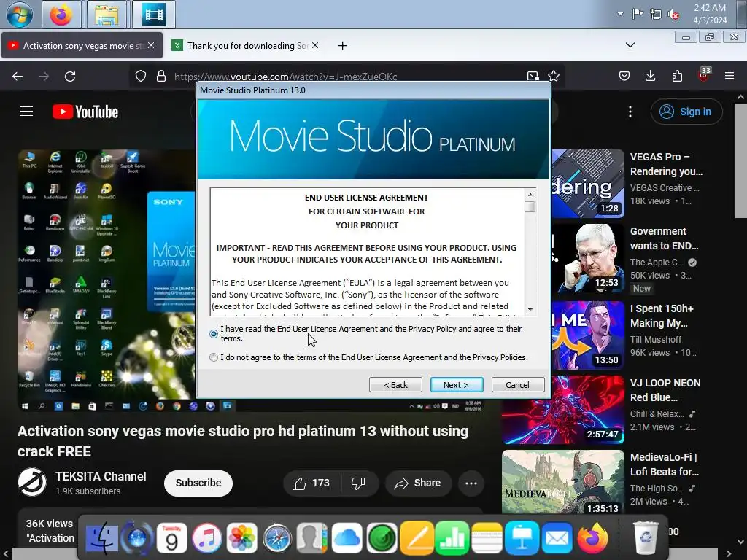Click the film strip taskbar icon
Screen dimensions: 747x560
[x=153, y=15]
